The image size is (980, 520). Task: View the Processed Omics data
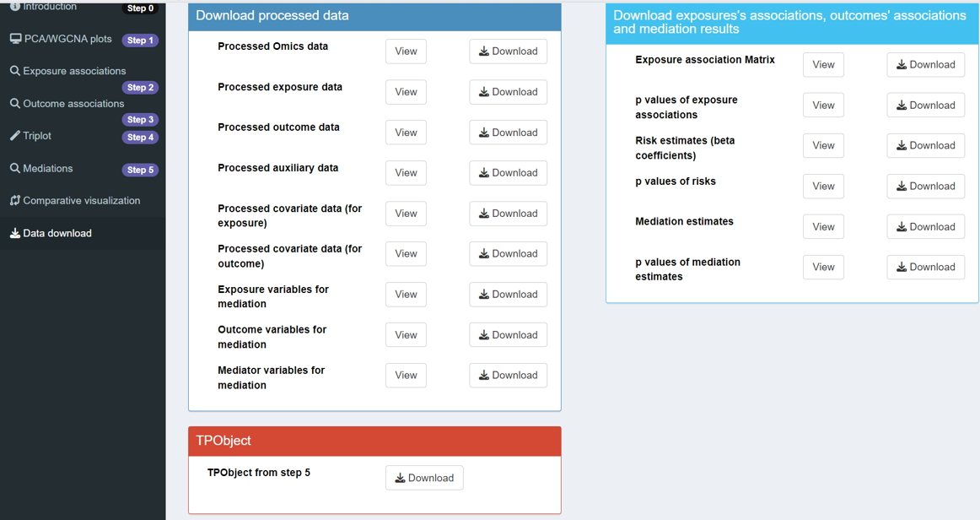tap(406, 51)
